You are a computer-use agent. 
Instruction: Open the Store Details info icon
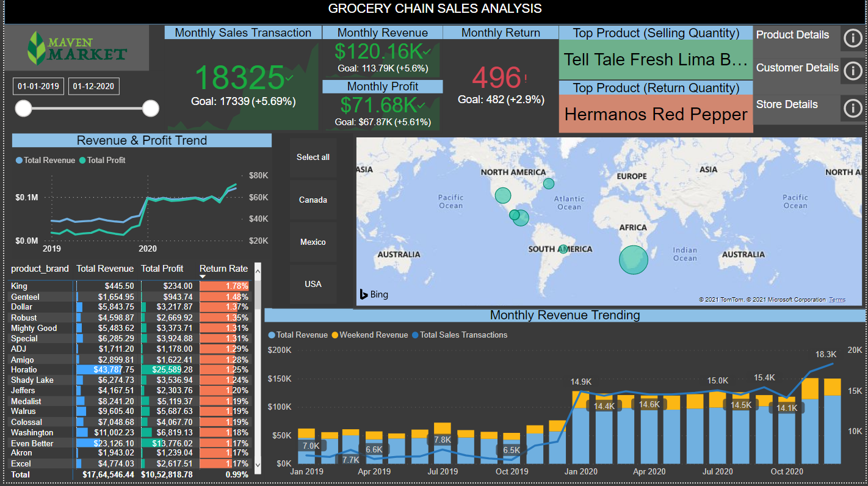coord(853,108)
